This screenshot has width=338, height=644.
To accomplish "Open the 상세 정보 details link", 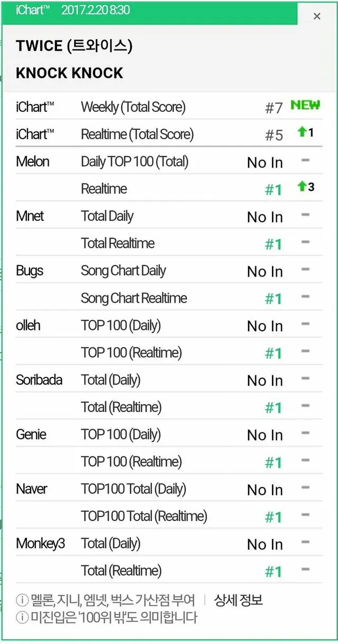I will point(238,600).
